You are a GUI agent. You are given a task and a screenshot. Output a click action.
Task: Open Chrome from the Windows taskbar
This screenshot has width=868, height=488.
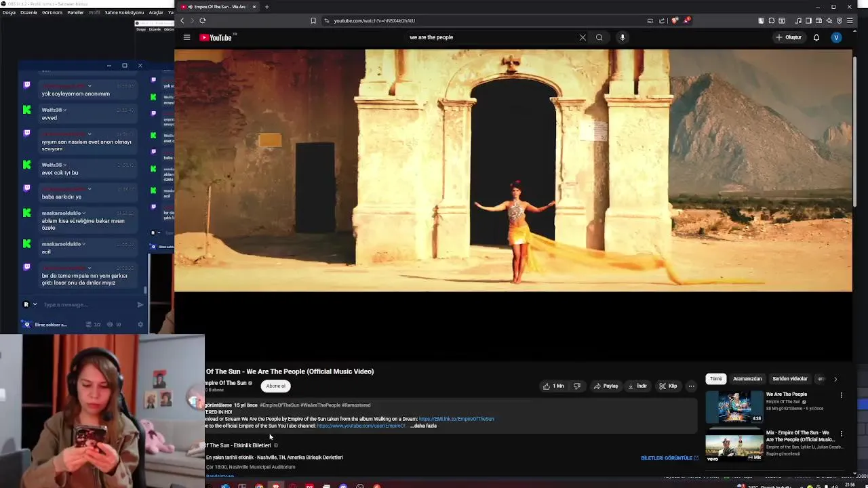[259, 485]
